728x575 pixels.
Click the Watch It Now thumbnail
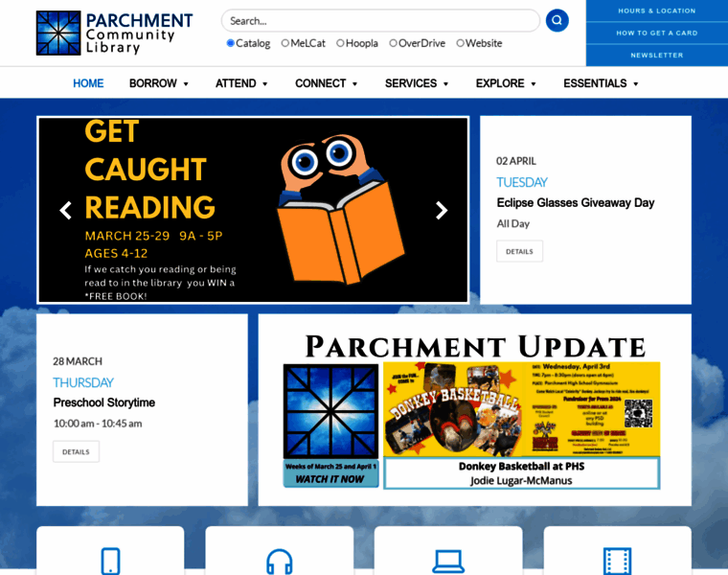(x=330, y=425)
